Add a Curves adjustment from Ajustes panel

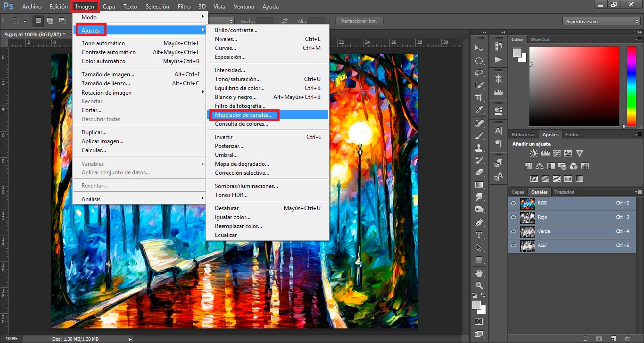click(x=557, y=154)
